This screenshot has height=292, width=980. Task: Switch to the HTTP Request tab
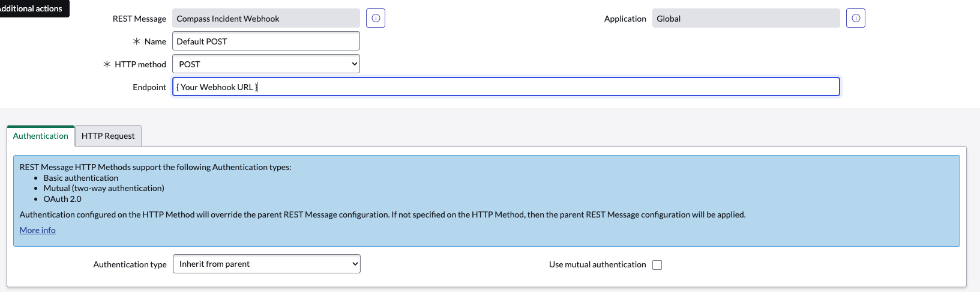(x=108, y=136)
